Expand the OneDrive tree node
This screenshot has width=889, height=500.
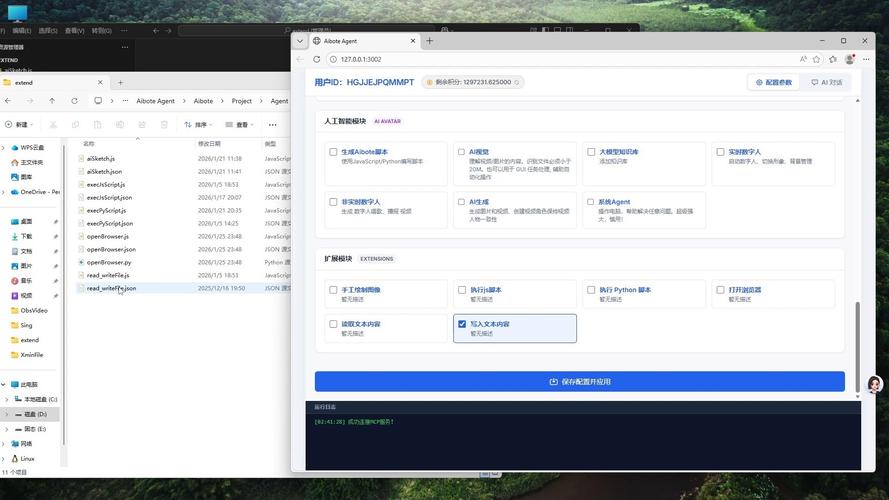tap(5, 191)
